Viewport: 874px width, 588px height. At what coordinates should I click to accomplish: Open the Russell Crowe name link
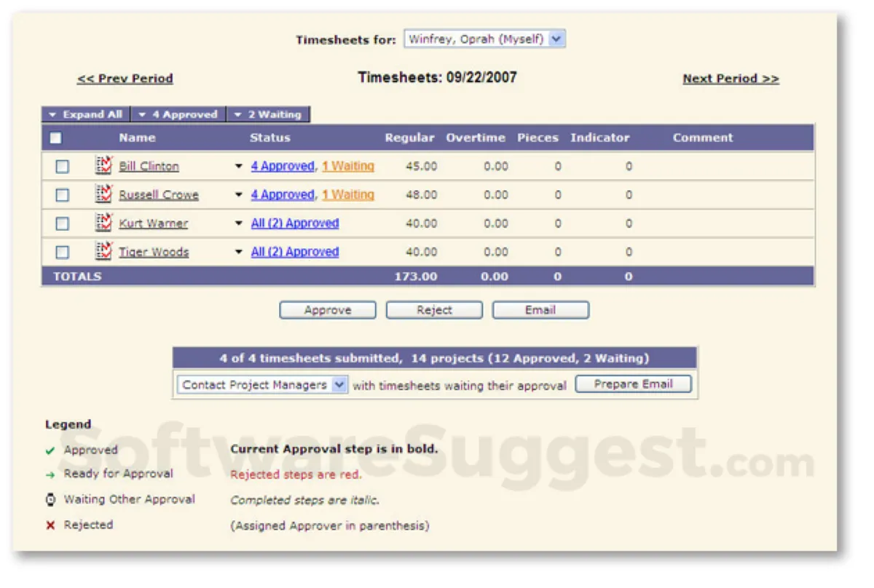(159, 195)
